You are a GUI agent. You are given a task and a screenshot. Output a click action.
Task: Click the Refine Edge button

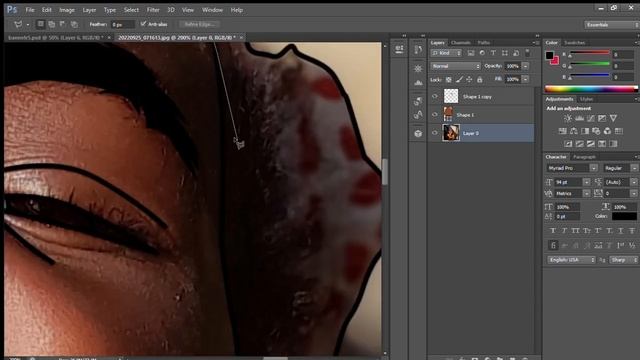(200, 24)
